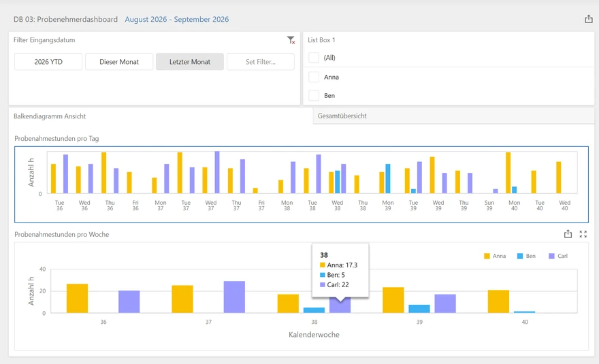599x364 pixels.
Task: Toggle Carl legend entry
Action: (558, 256)
